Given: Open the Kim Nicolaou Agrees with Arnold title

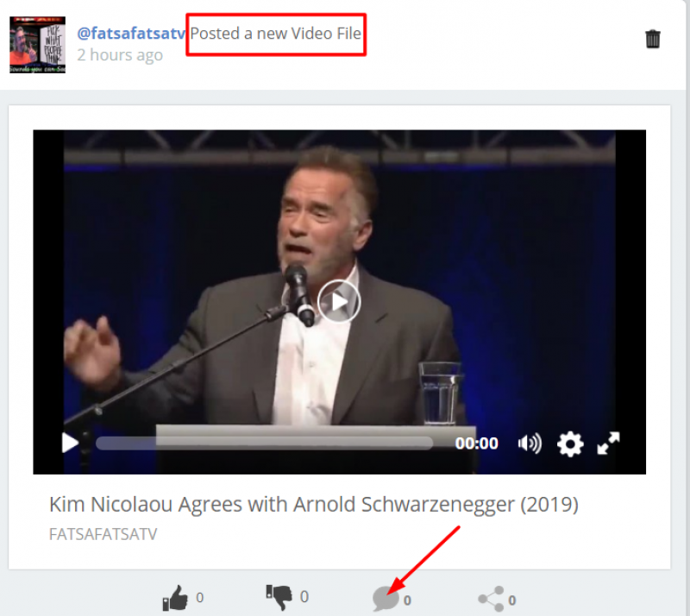Looking at the screenshot, I should [x=313, y=505].
